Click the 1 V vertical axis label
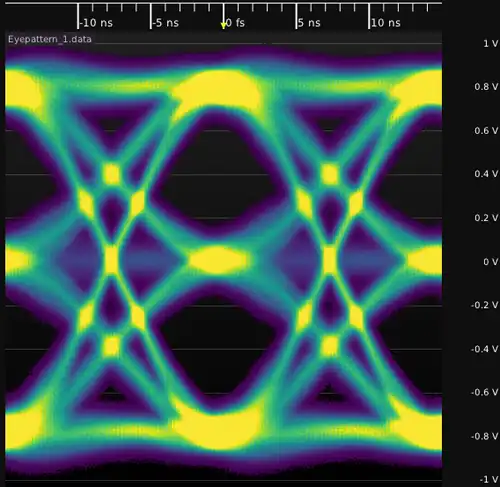The image size is (500, 487). (491, 44)
